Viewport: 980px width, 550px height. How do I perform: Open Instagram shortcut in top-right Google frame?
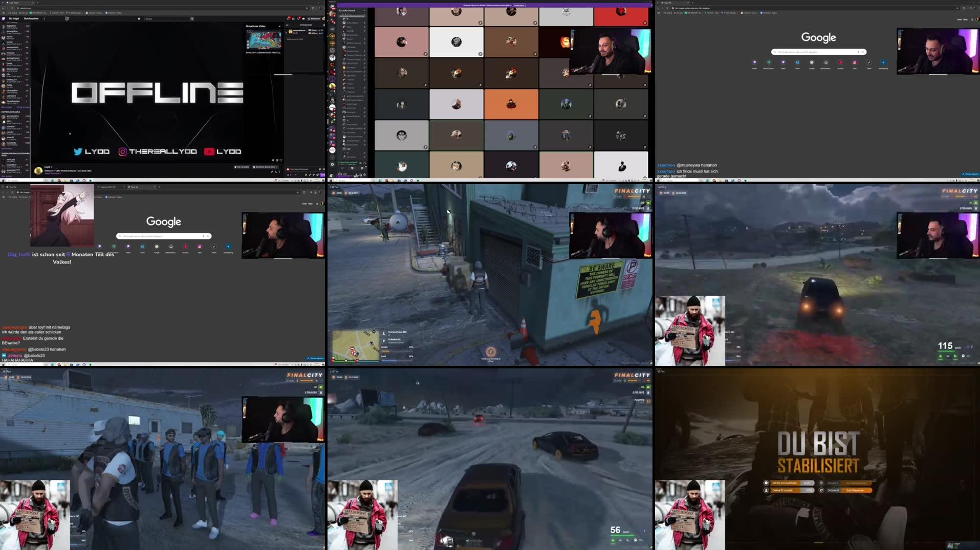click(855, 63)
